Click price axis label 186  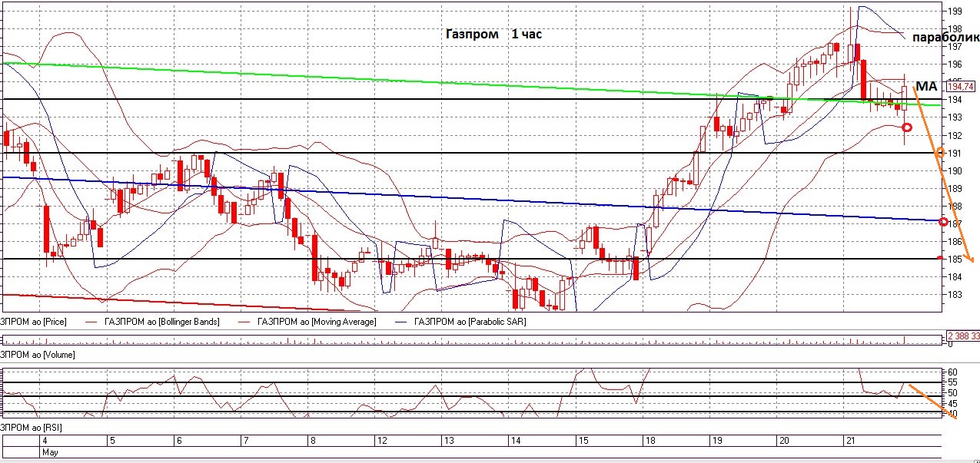(x=956, y=241)
